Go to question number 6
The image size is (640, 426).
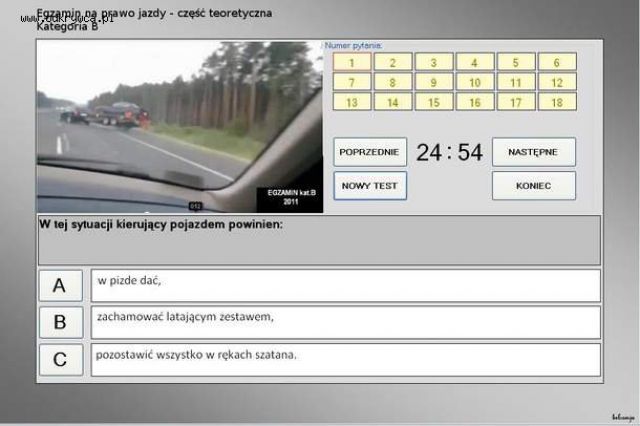pyautogui.click(x=557, y=62)
